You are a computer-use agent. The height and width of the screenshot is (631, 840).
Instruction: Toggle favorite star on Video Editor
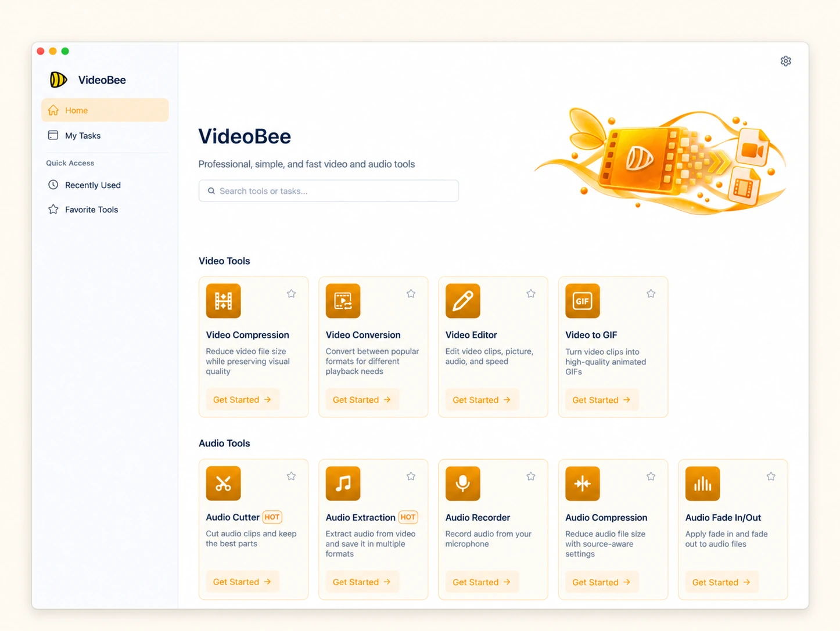click(531, 294)
